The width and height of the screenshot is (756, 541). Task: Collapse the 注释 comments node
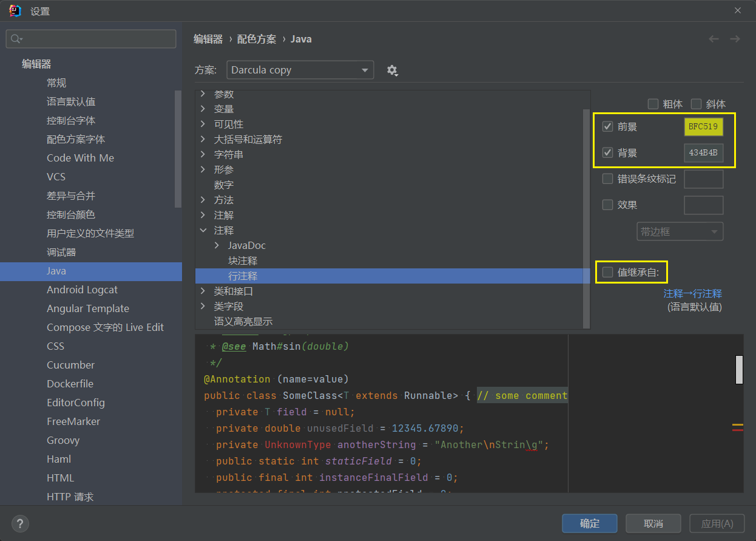tap(203, 230)
